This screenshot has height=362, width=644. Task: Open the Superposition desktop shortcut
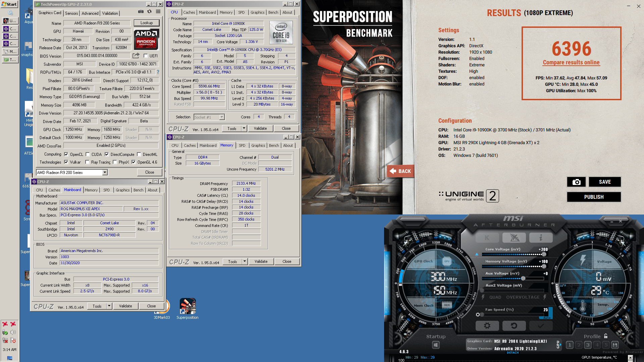click(187, 308)
